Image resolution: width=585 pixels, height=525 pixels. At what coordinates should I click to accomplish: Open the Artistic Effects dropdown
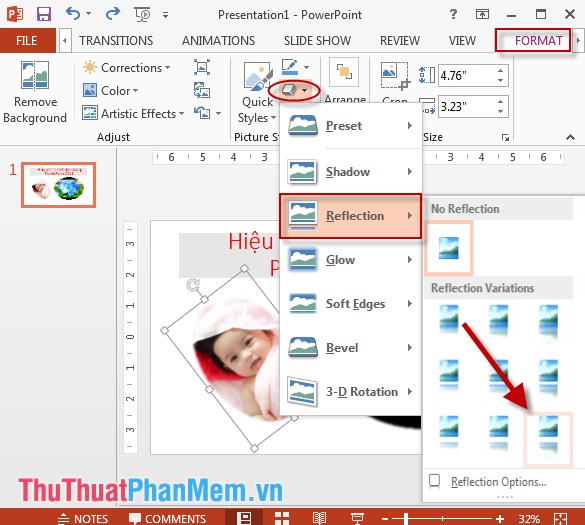[x=133, y=113]
